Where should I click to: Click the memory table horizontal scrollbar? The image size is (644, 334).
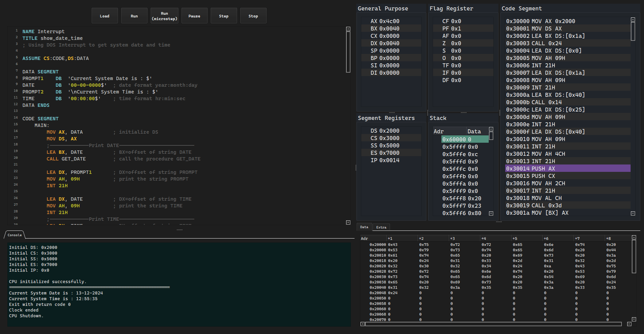coord(493,324)
